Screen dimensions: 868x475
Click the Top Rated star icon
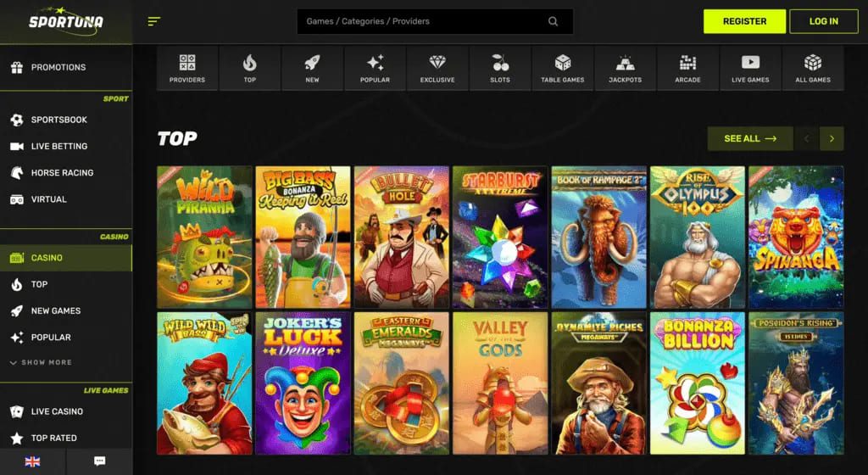click(x=17, y=438)
